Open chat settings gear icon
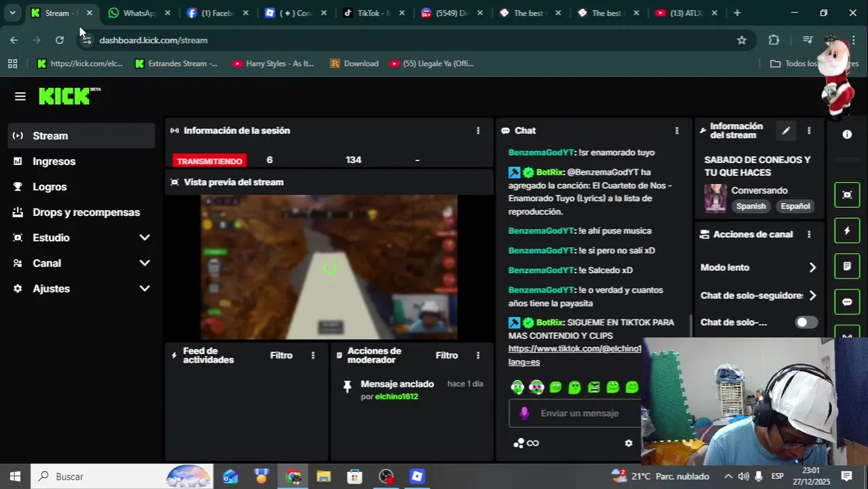Viewport: 868px width, 489px height. pyautogui.click(x=628, y=443)
